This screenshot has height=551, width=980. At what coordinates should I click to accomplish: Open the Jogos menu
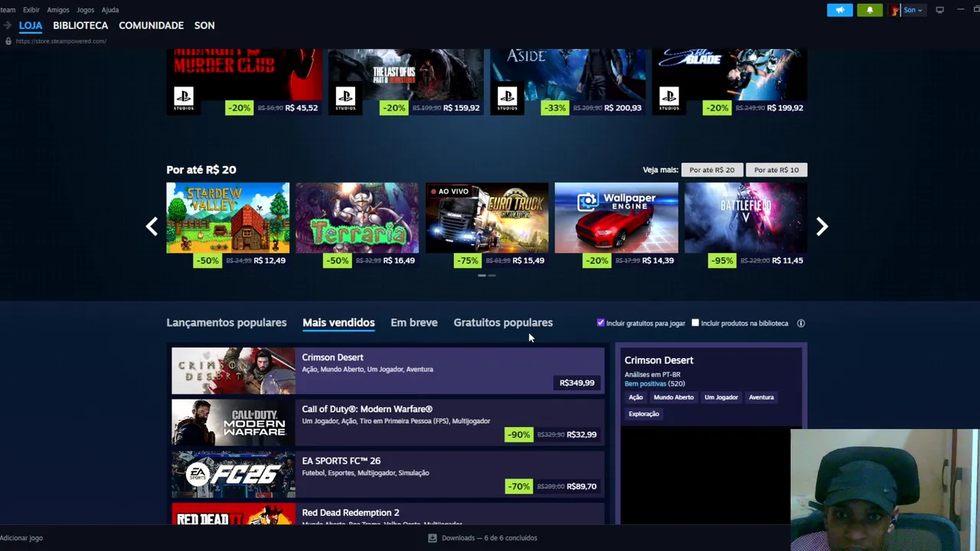[x=85, y=10]
